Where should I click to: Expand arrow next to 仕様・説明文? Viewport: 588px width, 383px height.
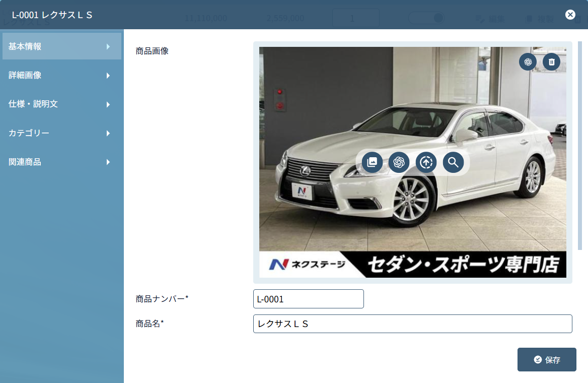[108, 104]
